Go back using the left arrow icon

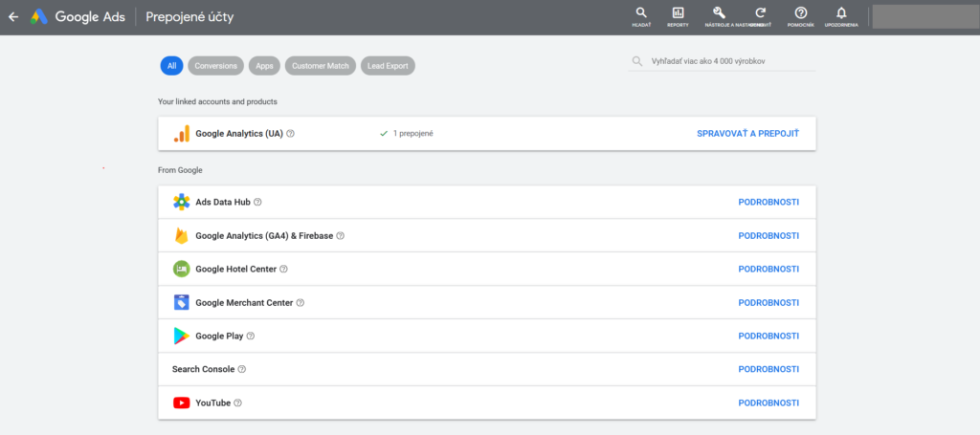(x=13, y=17)
